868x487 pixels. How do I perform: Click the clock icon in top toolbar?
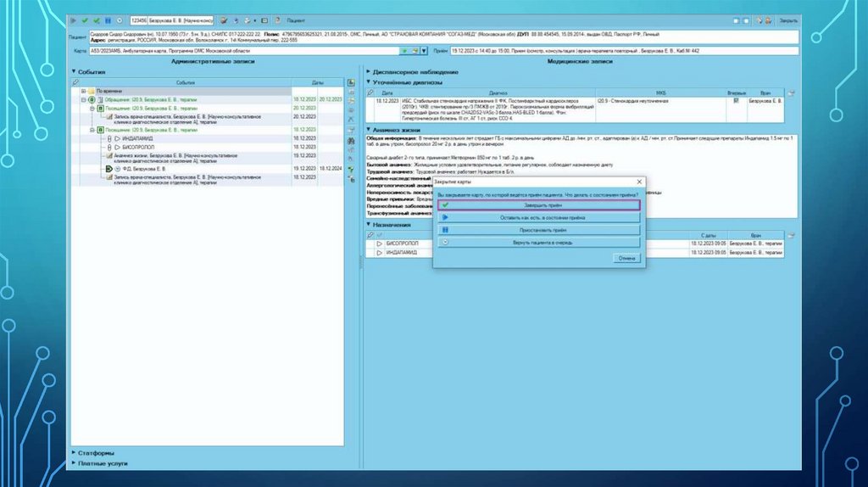tap(119, 20)
